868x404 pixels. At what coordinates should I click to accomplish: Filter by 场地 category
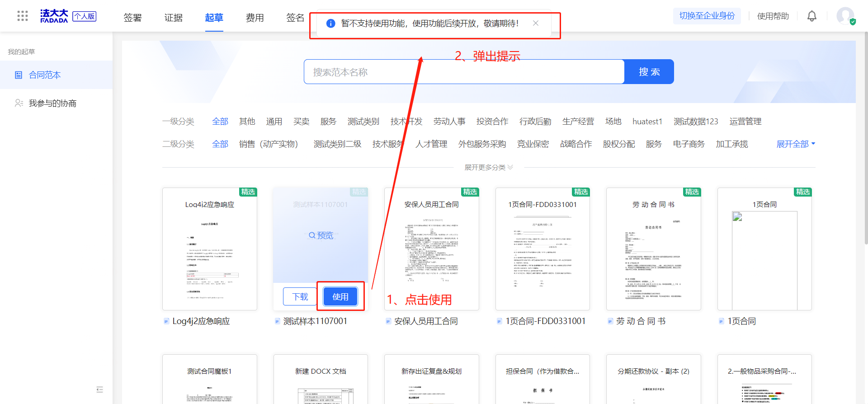click(613, 122)
